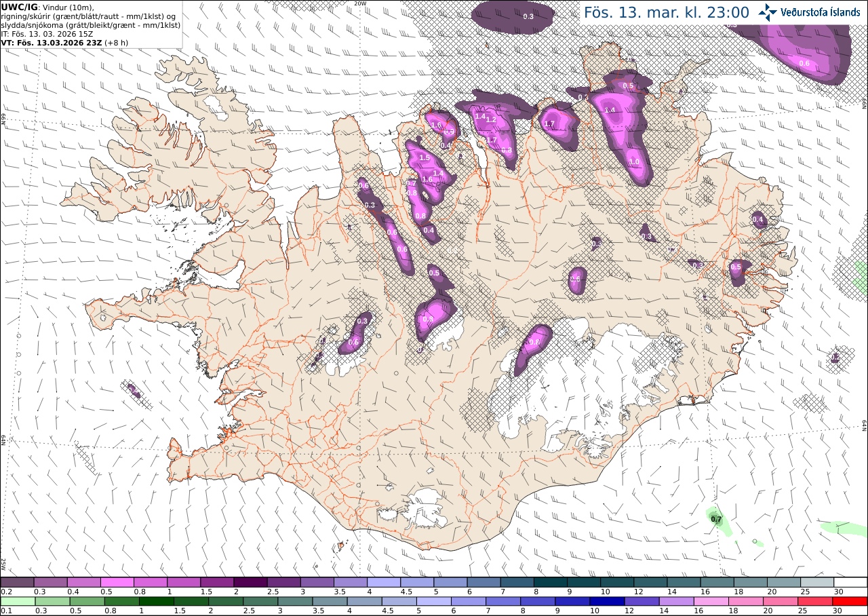Pick the palest green 0.1 rain legend swatch

tap(18, 601)
